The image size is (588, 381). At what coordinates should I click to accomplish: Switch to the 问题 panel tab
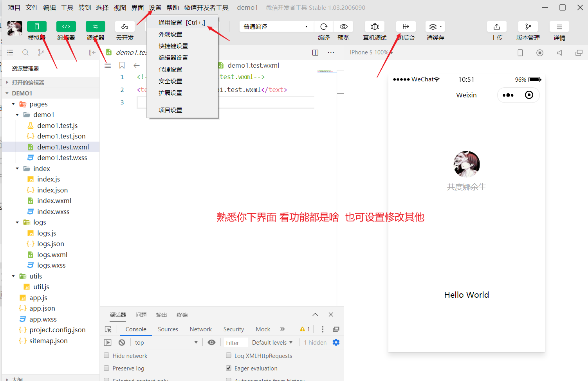(x=141, y=315)
